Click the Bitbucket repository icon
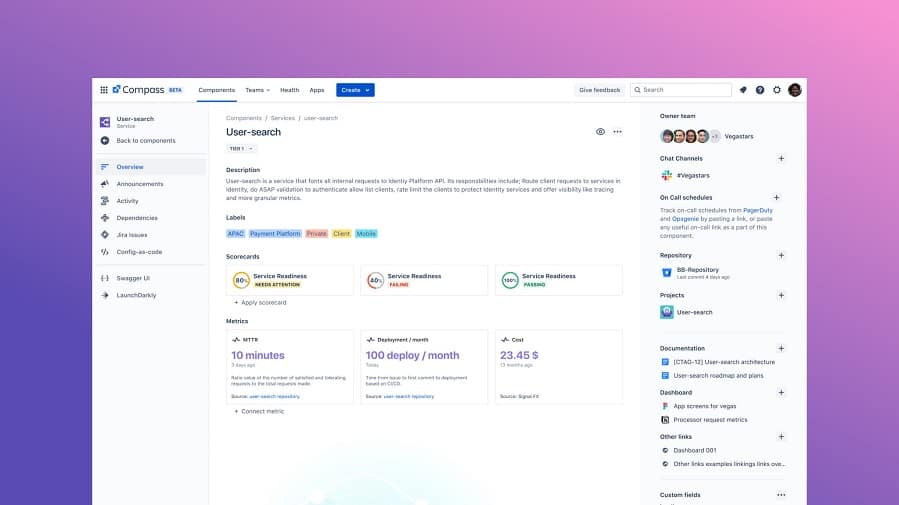This screenshot has height=505, width=899. click(666, 273)
